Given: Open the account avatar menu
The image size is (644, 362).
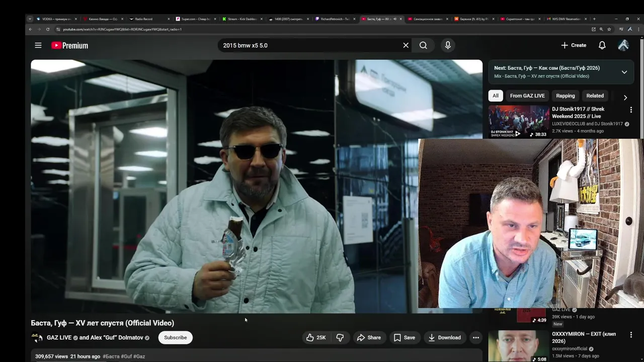Looking at the screenshot, I should tap(623, 45).
